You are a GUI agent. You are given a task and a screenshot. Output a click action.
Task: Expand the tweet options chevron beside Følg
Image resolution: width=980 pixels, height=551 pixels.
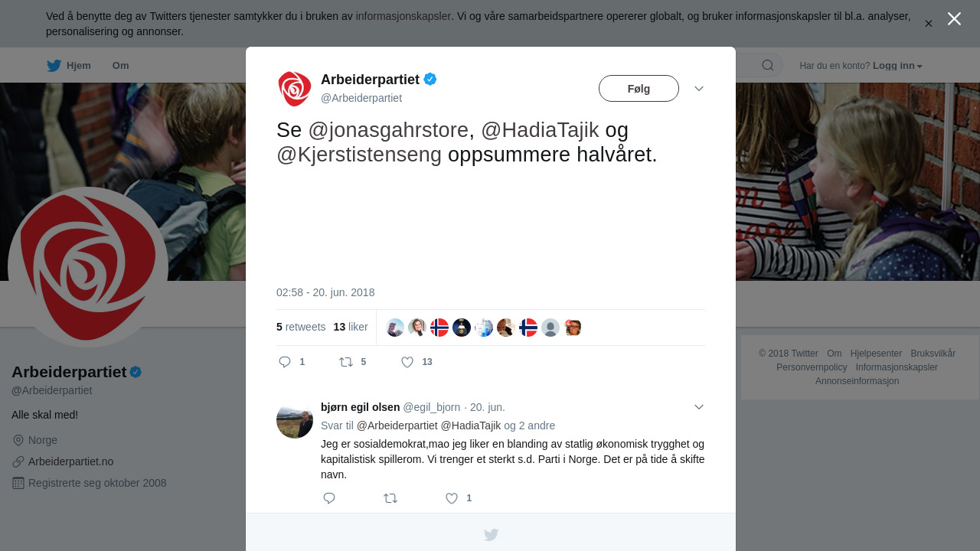tap(699, 89)
